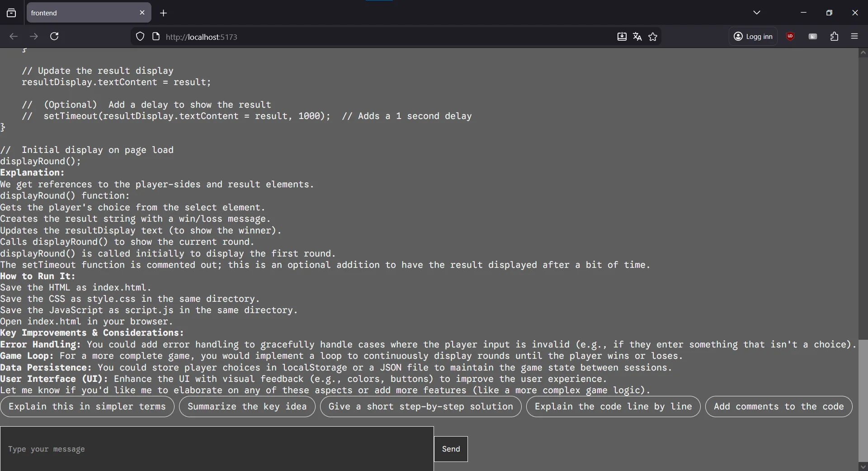Image resolution: width=868 pixels, height=471 pixels.
Task: Open the Extensions puzzle piece icon
Action: click(x=835, y=36)
